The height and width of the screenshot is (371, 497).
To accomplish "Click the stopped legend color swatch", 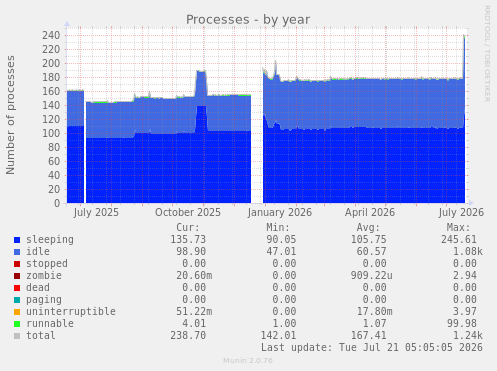I will coord(17,264).
